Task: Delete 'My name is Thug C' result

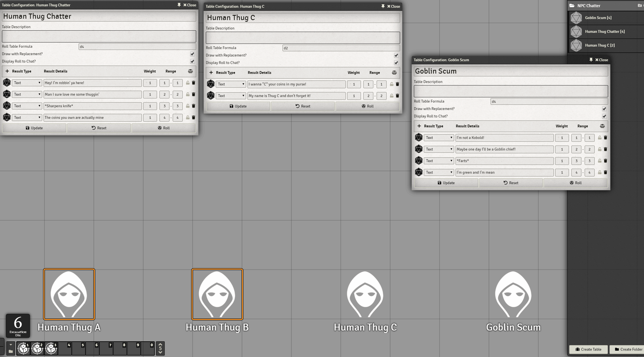Action: 397,96
